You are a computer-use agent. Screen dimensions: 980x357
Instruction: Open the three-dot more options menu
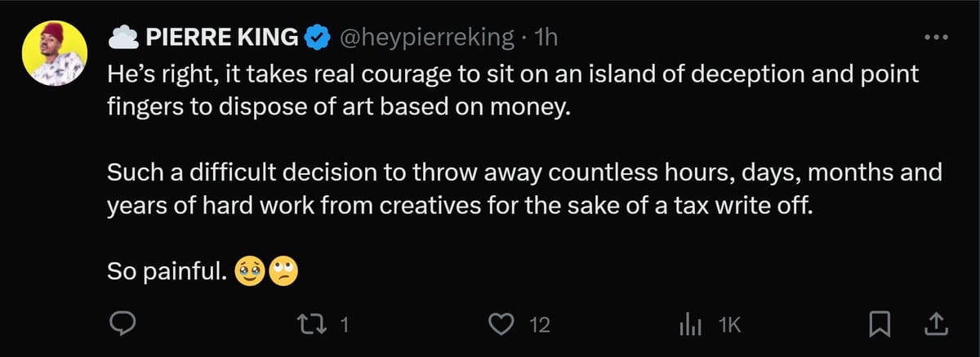(x=933, y=38)
